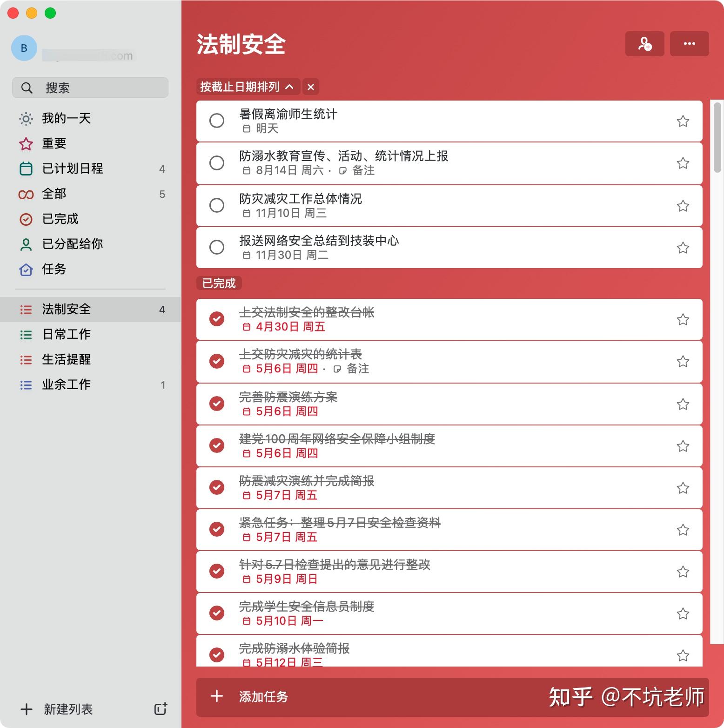Click the magnifier icon in search

pos(27,88)
